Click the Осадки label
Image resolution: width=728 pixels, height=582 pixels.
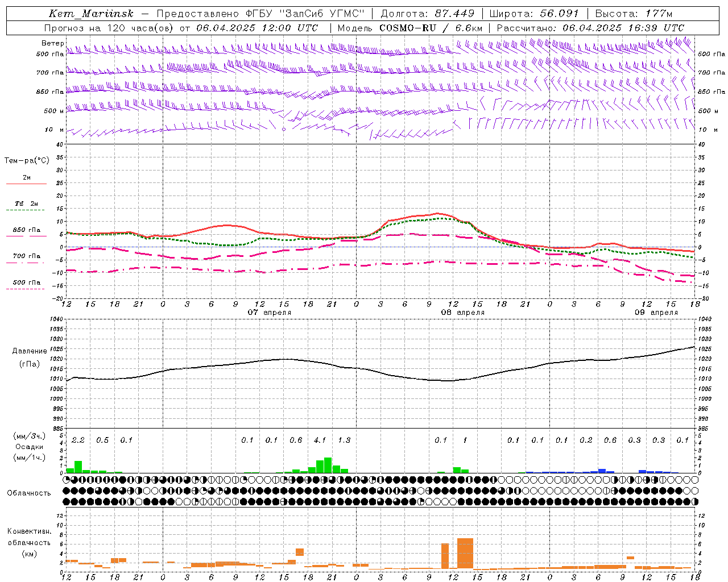point(30,447)
